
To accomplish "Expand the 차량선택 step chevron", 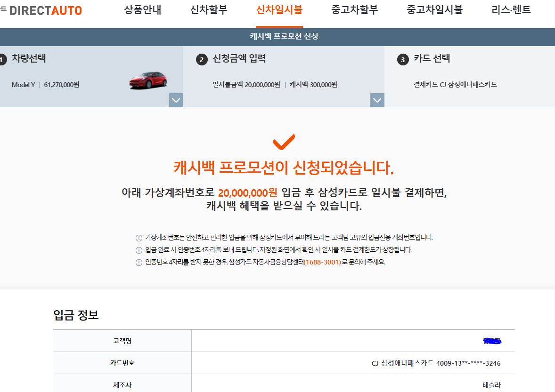I will (176, 100).
